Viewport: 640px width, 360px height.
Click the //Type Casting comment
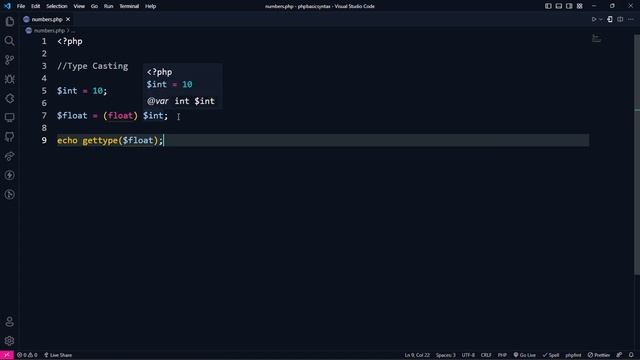point(93,66)
